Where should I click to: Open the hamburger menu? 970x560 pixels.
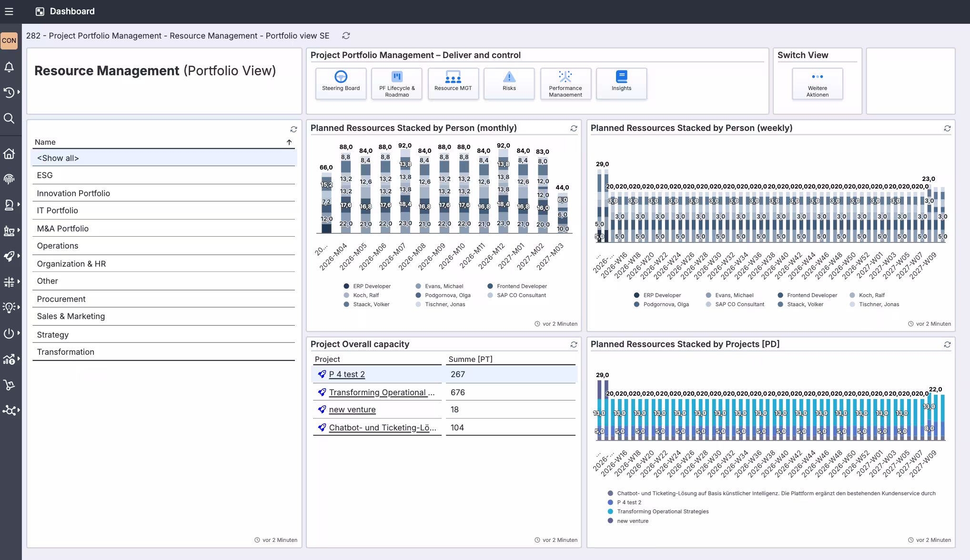(9, 11)
